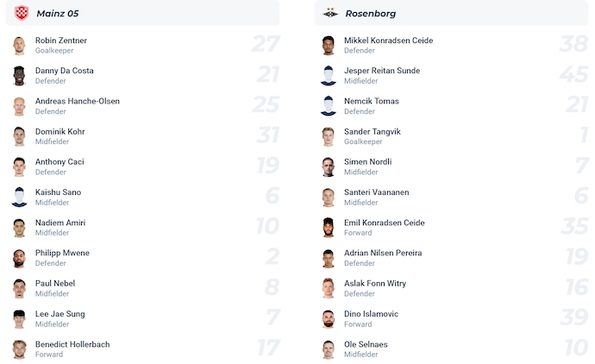The image size is (595, 364).
Task: Click the Mainz 05 club crest icon
Action: 22,13
